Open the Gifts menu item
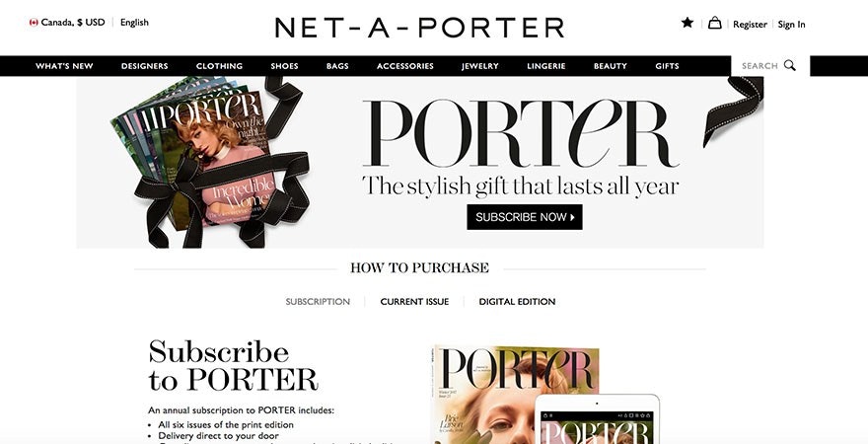Viewport: 868px width, 444px height. [x=667, y=66]
